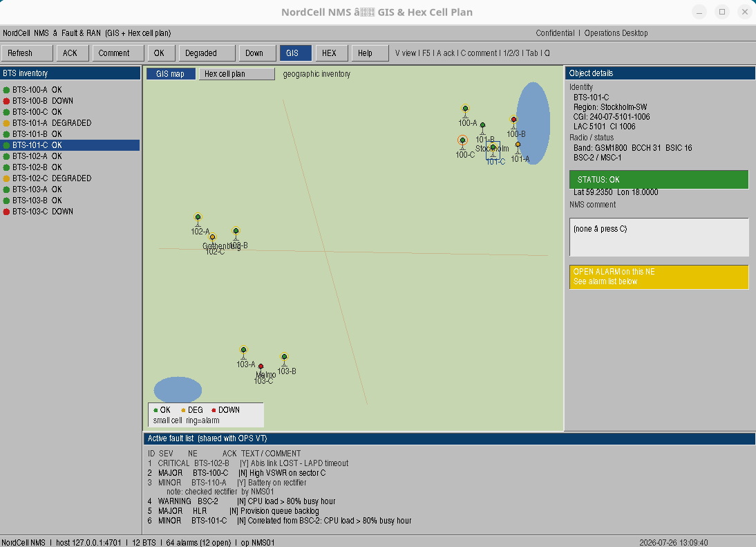
Task: Select the 100-C alarm-ringed tower marker
Action: [462, 141]
